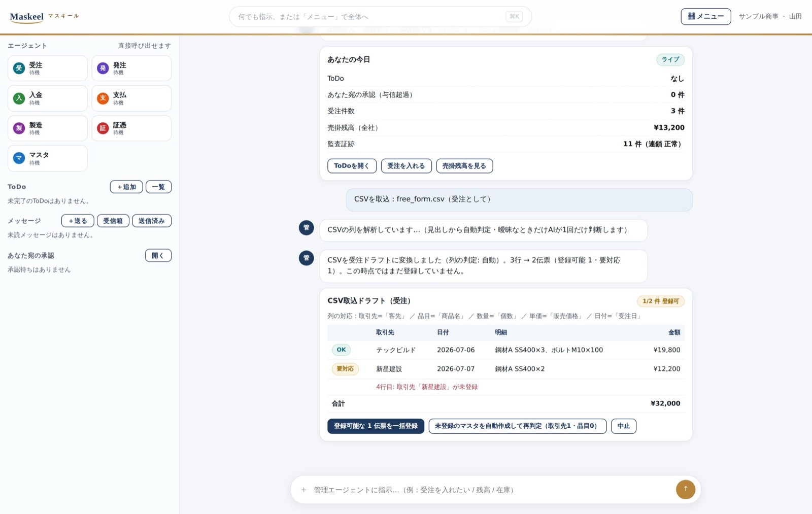The width and height of the screenshot is (812, 514).
Task: Open the 受注 agent card
Action: (x=48, y=68)
